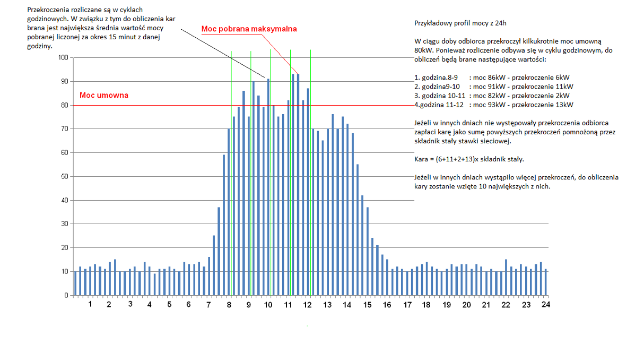This screenshot has width=644, height=352.
Task: Click the line "3. godzina 10-11 : moc 82kW"
Action: tap(492, 95)
